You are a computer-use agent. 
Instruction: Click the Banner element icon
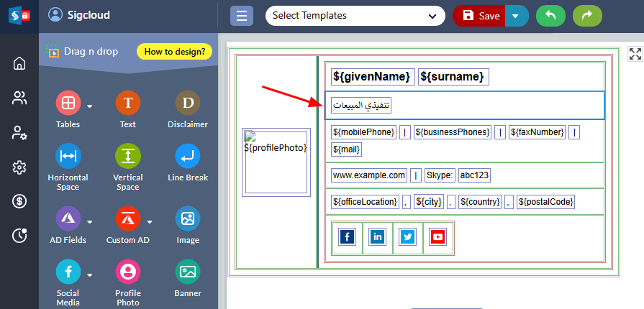187,272
